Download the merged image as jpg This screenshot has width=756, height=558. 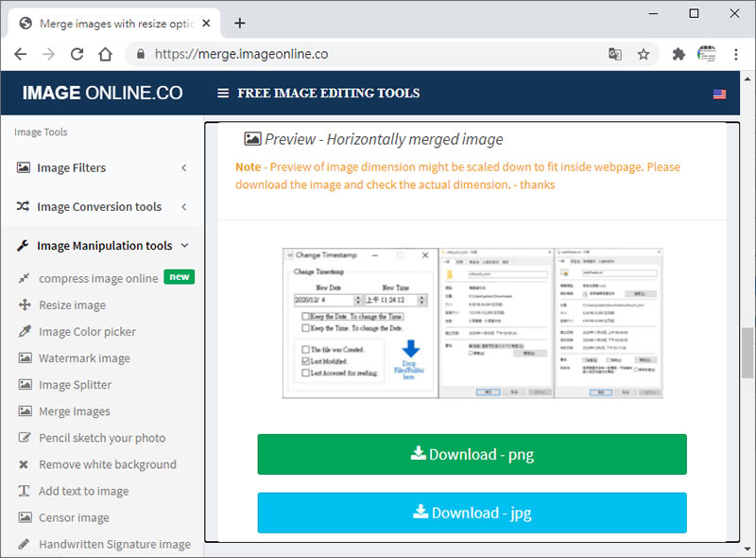click(472, 513)
